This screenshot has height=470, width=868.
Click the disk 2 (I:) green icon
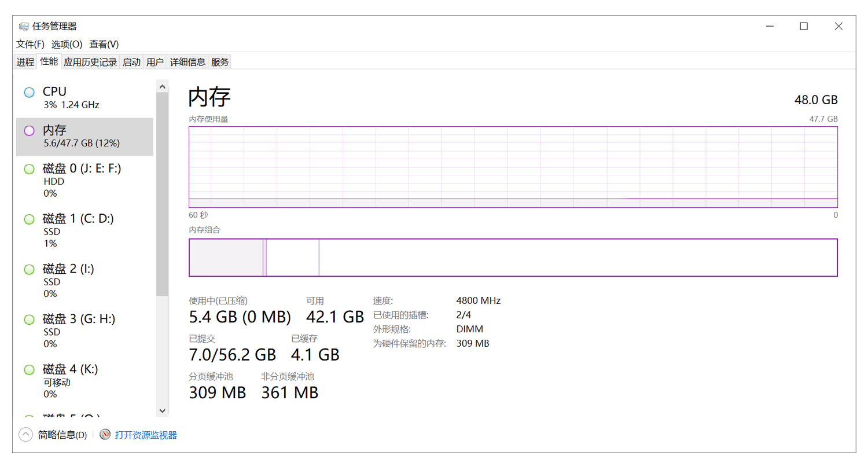tap(29, 269)
